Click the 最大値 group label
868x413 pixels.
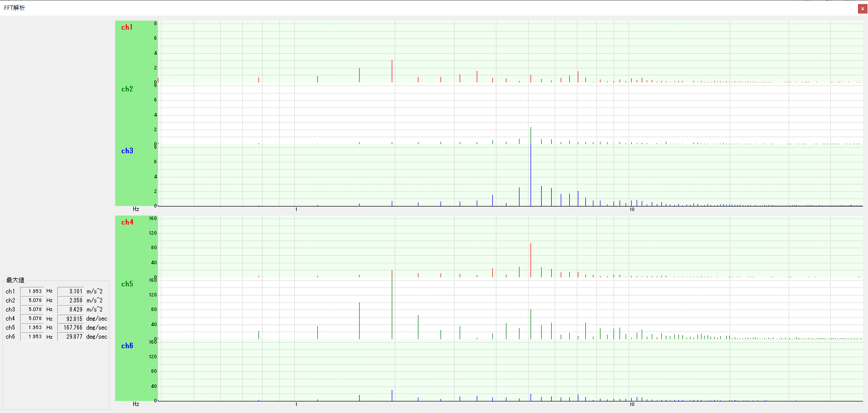click(x=15, y=280)
